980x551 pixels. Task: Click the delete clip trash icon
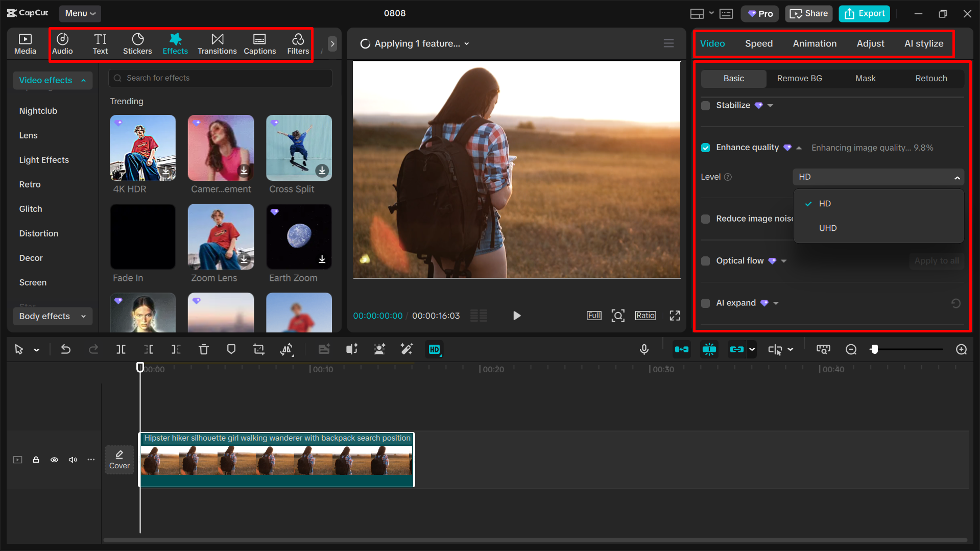(x=204, y=349)
